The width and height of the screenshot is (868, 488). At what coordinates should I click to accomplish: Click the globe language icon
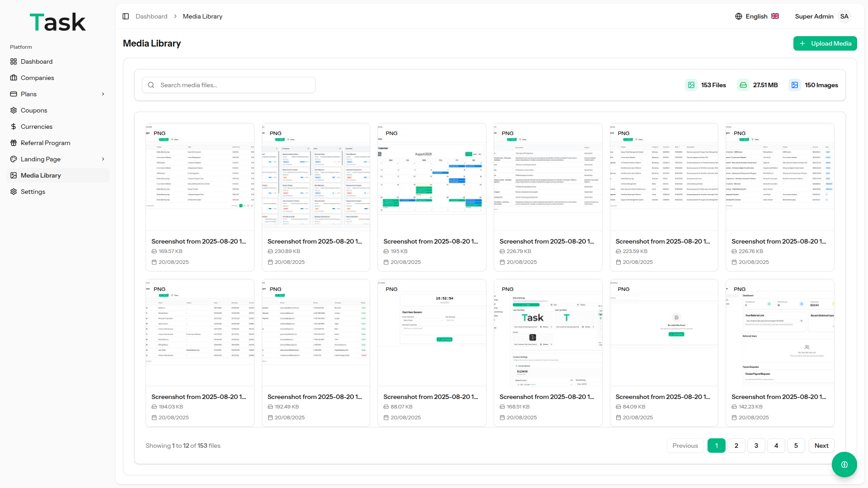739,16
